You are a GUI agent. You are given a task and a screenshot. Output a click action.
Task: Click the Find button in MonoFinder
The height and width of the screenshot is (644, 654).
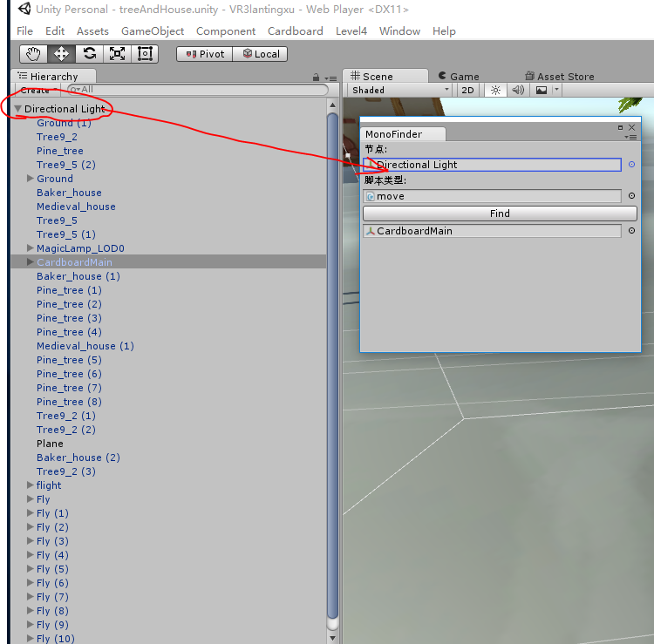point(500,214)
